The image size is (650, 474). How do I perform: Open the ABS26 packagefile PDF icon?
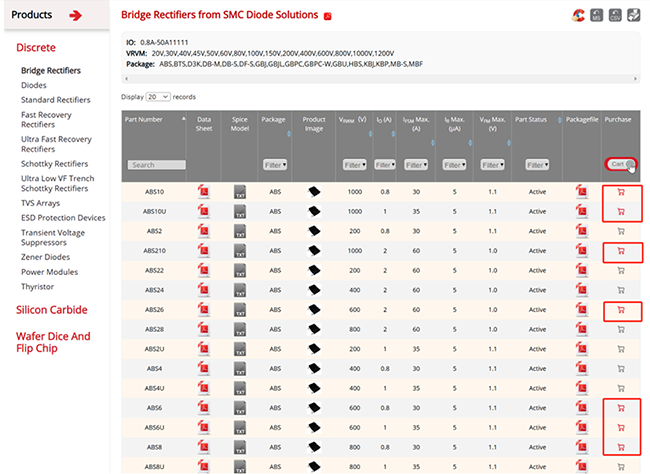tap(582, 310)
